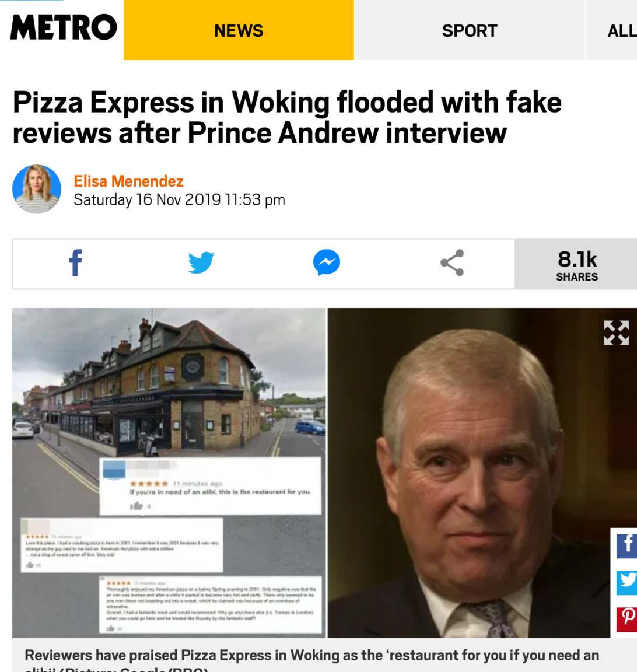Viewport: 637px width, 672px height.
Task: Open the interview photo on the right
Action: pos(469,473)
